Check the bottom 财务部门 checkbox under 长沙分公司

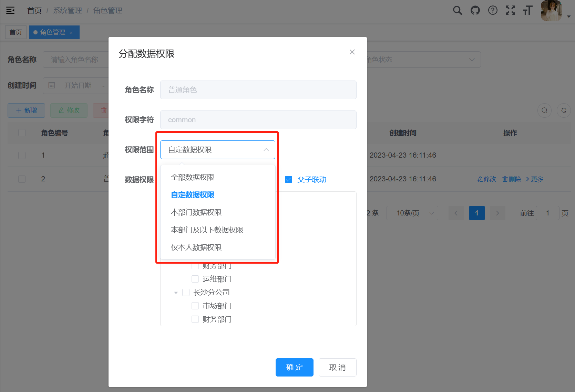(195, 319)
